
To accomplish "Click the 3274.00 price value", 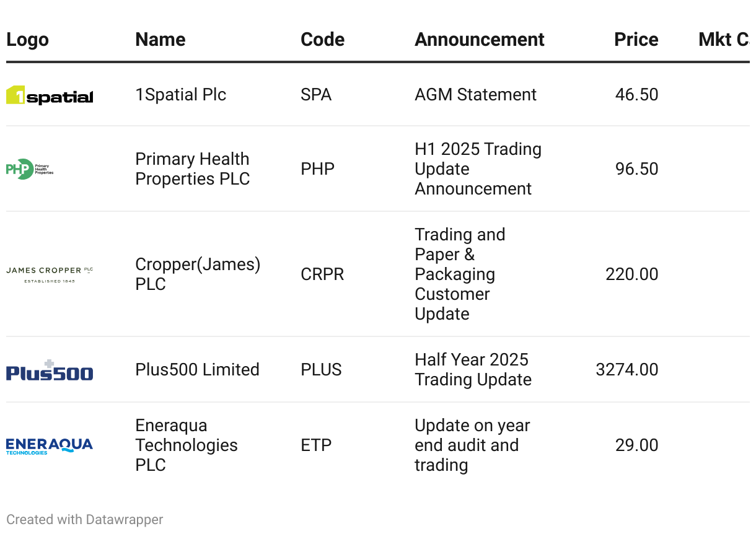I will point(626,370).
